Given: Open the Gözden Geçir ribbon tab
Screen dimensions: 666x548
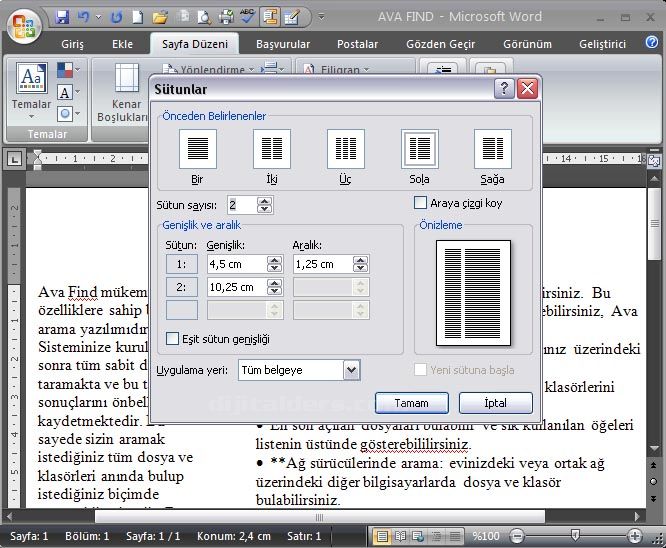Looking at the screenshot, I should 440,44.
